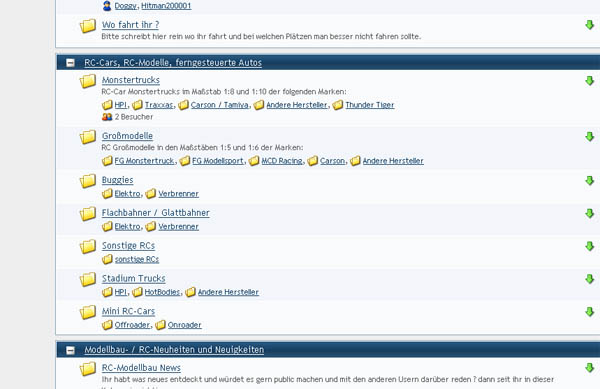Image resolution: width=600 pixels, height=389 pixels.
Task: Click the large folder icon beside Stadium Trucks
Action: [x=88, y=280]
